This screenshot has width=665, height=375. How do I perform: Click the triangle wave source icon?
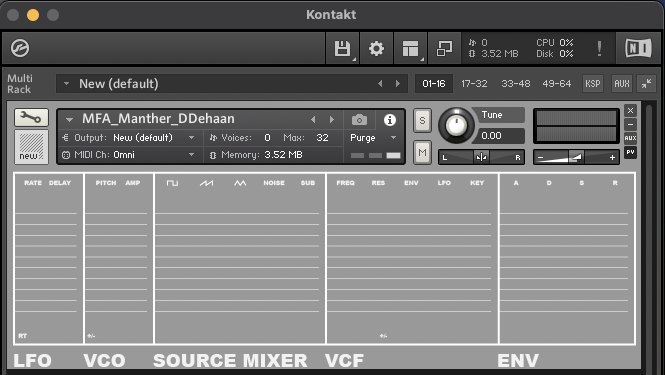[x=240, y=183]
